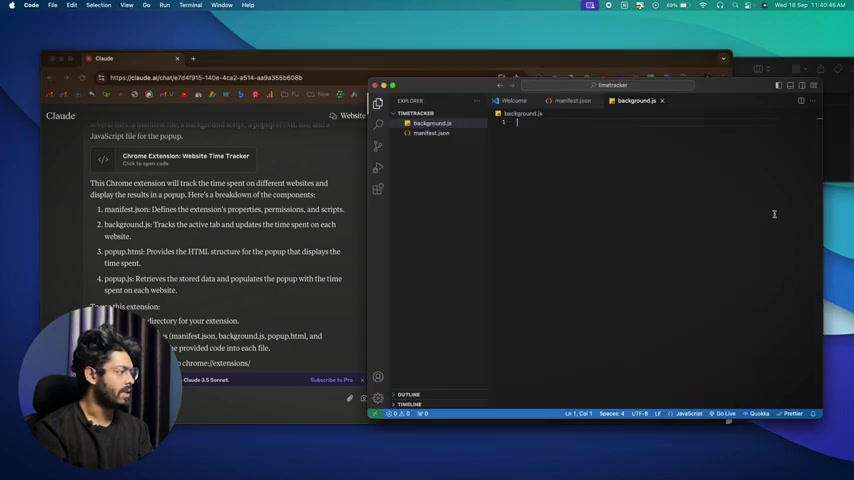
Task: Click the timetracker command center search field
Action: pyautogui.click(x=608, y=86)
